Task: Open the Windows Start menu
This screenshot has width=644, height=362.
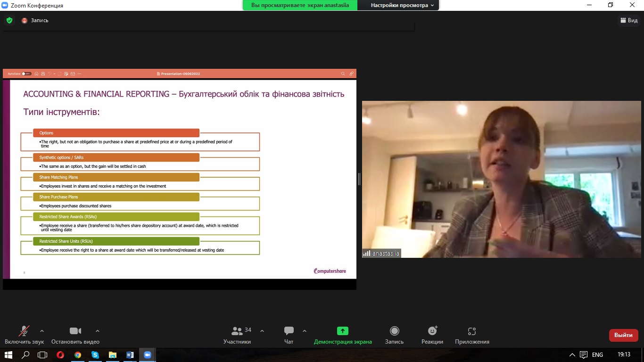Action: (x=8, y=355)
